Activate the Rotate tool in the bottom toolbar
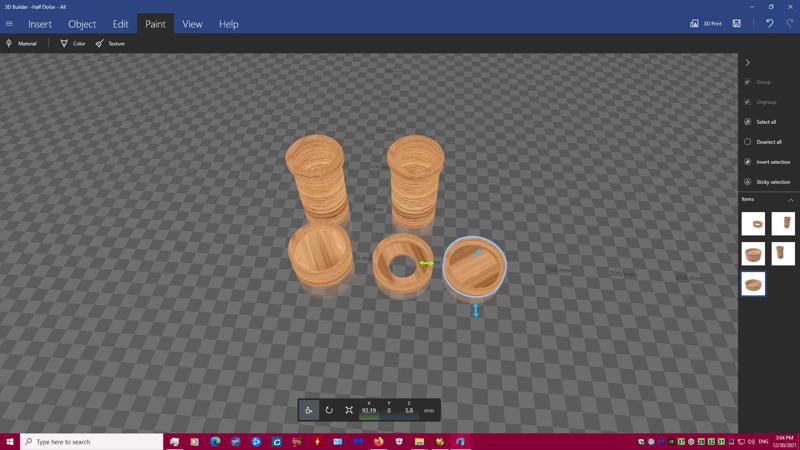 (x=329, y=410)
